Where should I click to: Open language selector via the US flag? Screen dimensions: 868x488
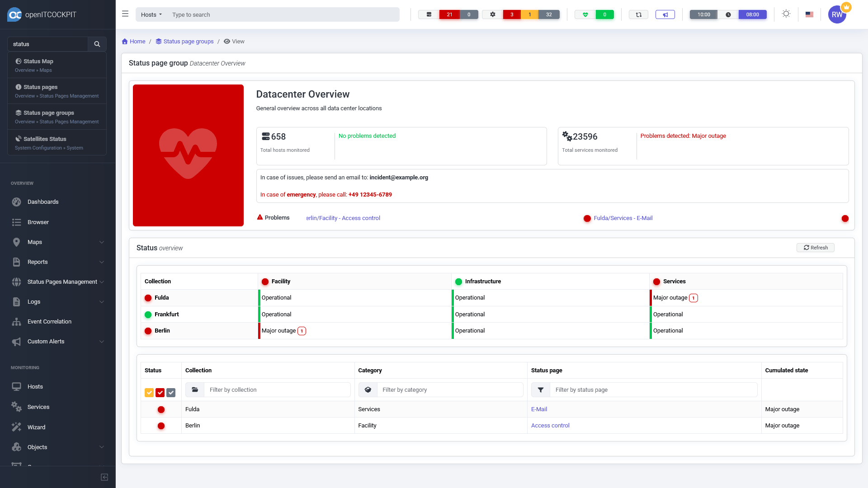pyautogui.click(x=809, y=14)
